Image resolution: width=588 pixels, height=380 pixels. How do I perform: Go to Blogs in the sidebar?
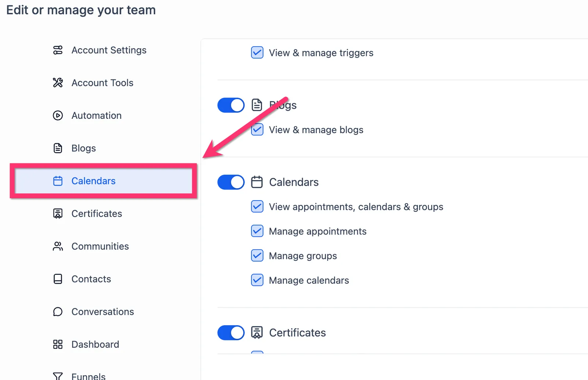point(84,148)
